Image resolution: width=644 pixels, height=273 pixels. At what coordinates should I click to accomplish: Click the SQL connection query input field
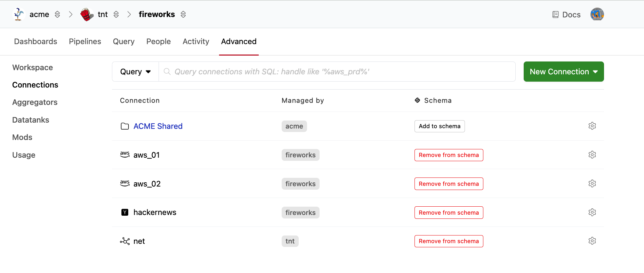tap(341, 72)
